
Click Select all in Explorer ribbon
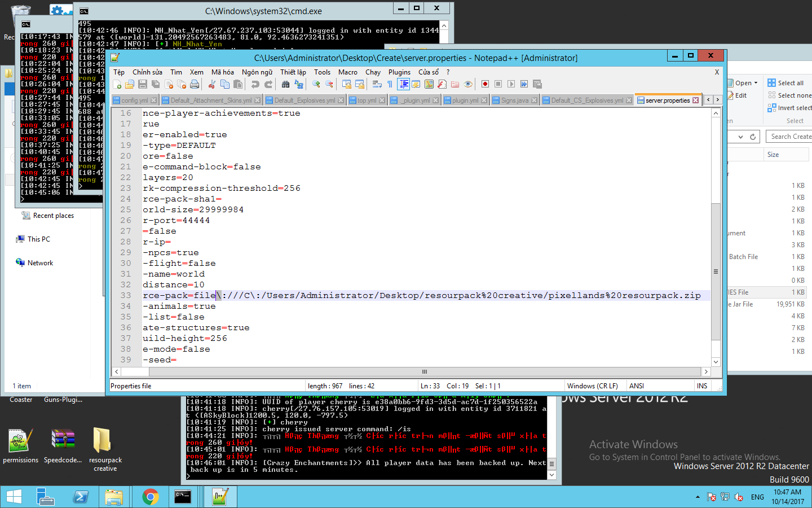[791, 83]
